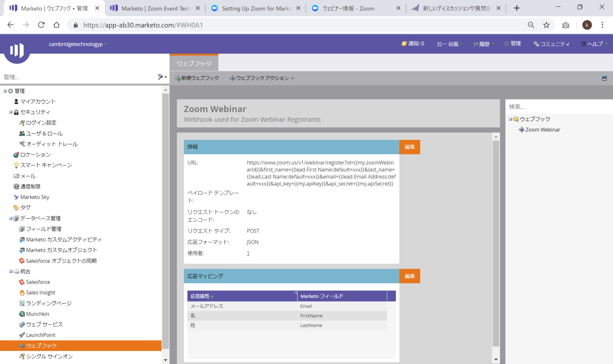Open Chrome menu three dots

[602, 25]
